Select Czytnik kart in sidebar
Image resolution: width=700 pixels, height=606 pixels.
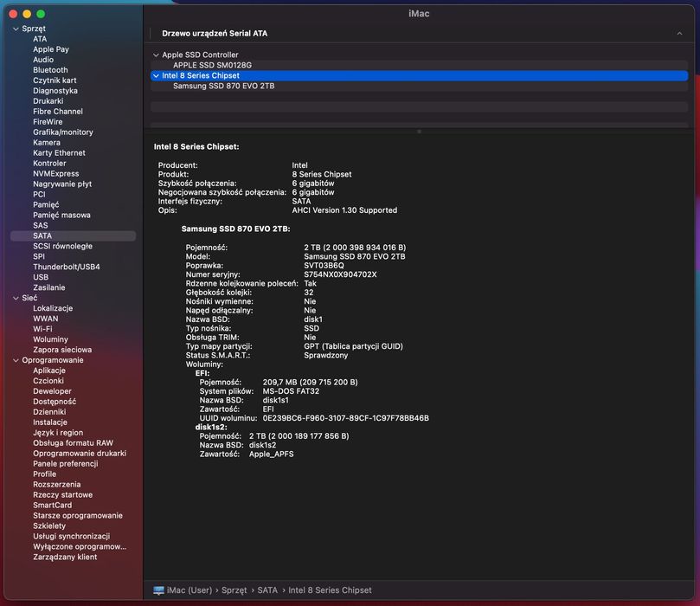tap(55, 81)
